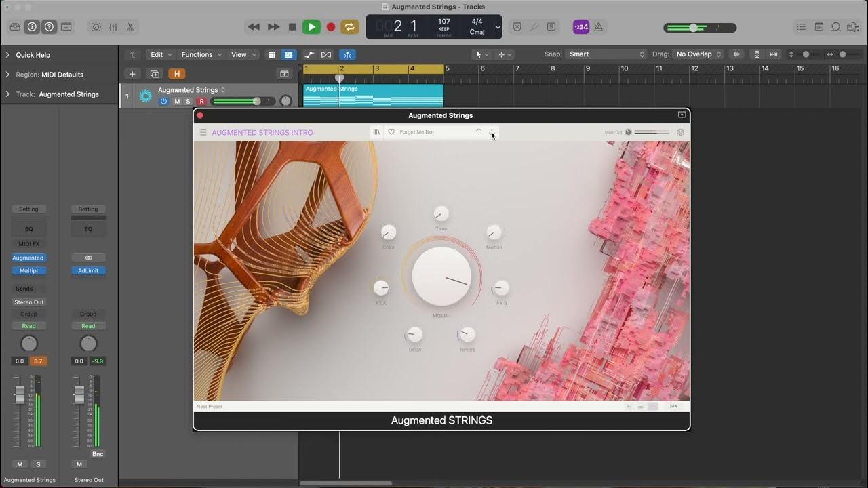Click the horizontal auto zoom icon
This screenshot has width=868, height=488.
[774, 54]
